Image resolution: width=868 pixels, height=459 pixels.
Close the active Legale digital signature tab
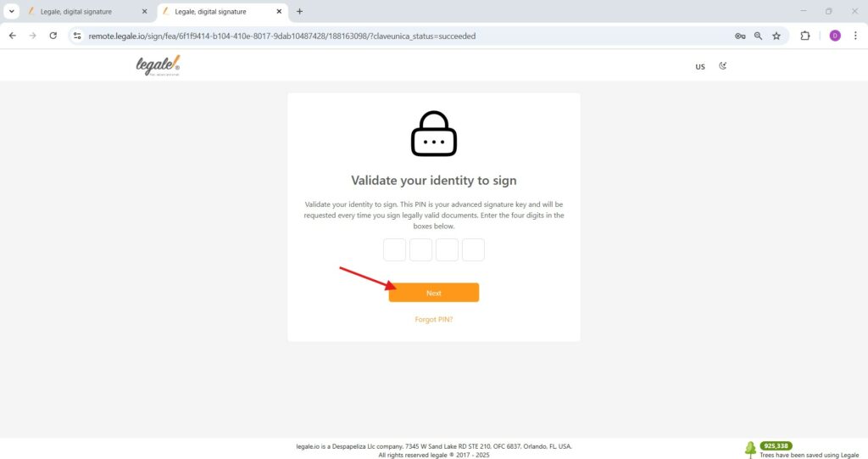coord(279,11)
